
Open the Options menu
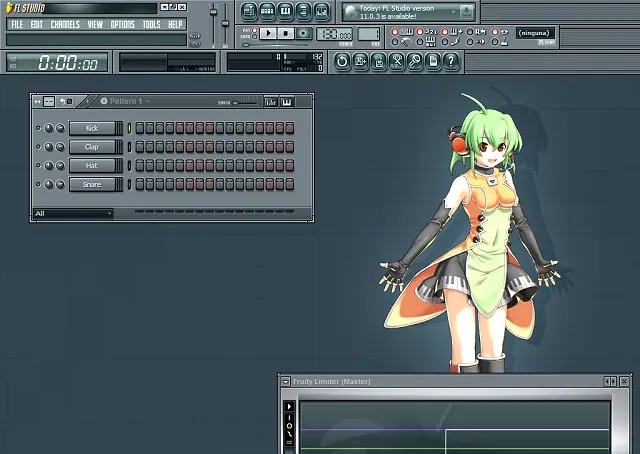tap(122, 24)
